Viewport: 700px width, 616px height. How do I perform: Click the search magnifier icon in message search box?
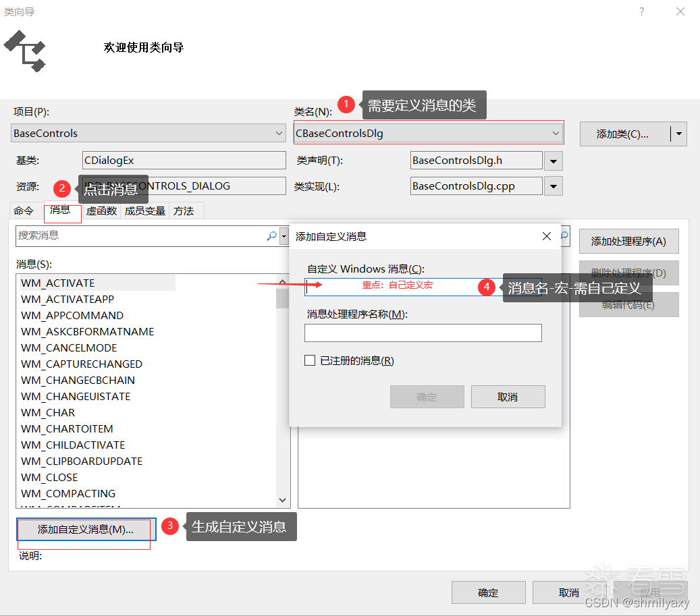pyautogui.click(x=271, y=236)
